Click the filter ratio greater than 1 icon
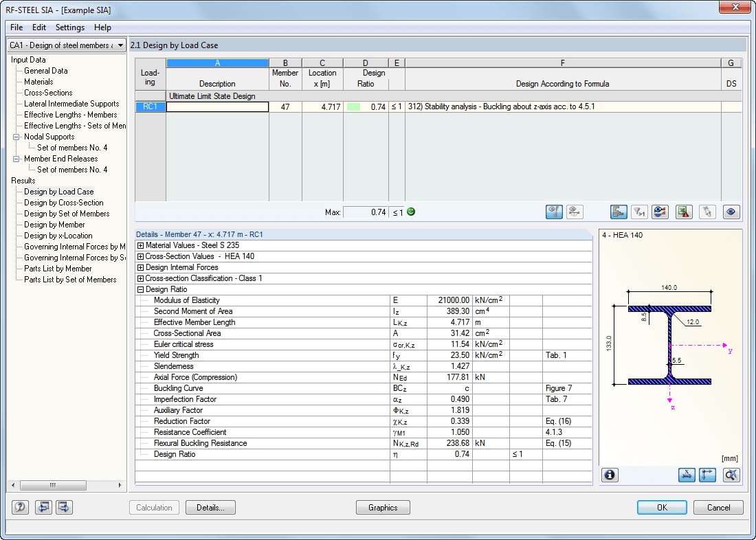This screenshot has height=540, width=756. coord(639,212)
